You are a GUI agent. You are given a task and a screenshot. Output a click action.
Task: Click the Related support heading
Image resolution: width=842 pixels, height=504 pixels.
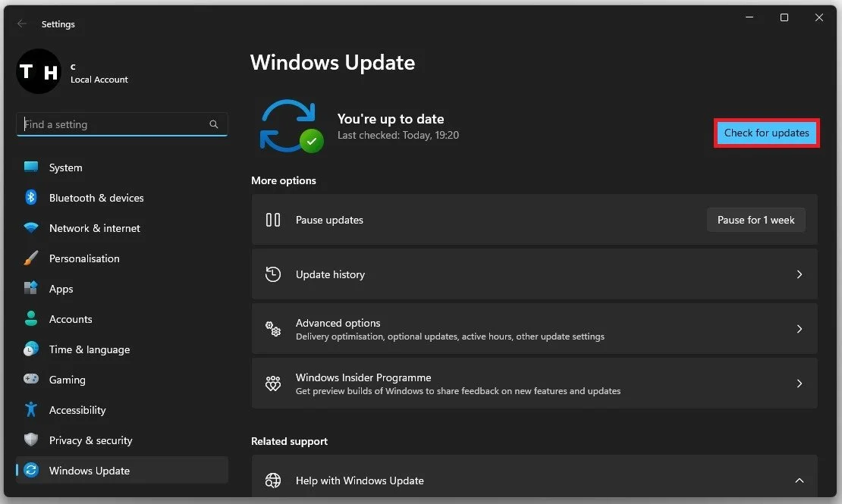[289, 441]
